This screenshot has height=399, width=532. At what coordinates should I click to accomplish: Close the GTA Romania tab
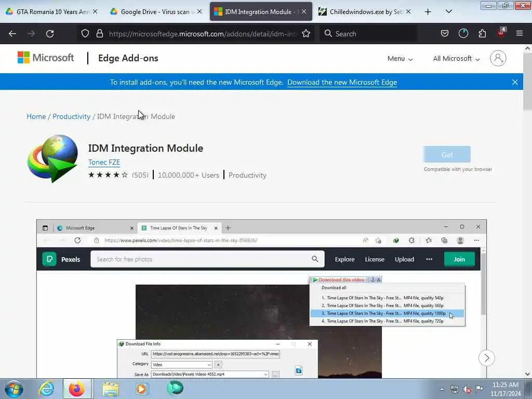95,12
